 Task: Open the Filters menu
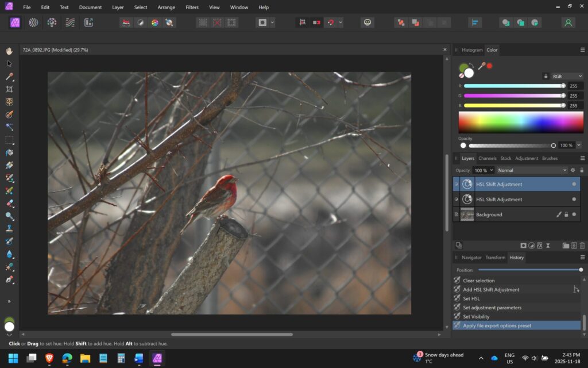pos(192,7)
